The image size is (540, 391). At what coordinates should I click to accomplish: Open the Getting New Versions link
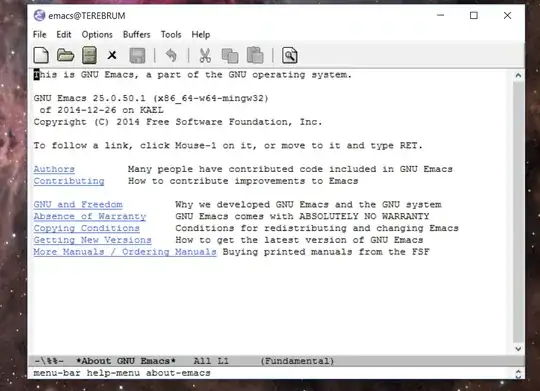click(92, 240)
